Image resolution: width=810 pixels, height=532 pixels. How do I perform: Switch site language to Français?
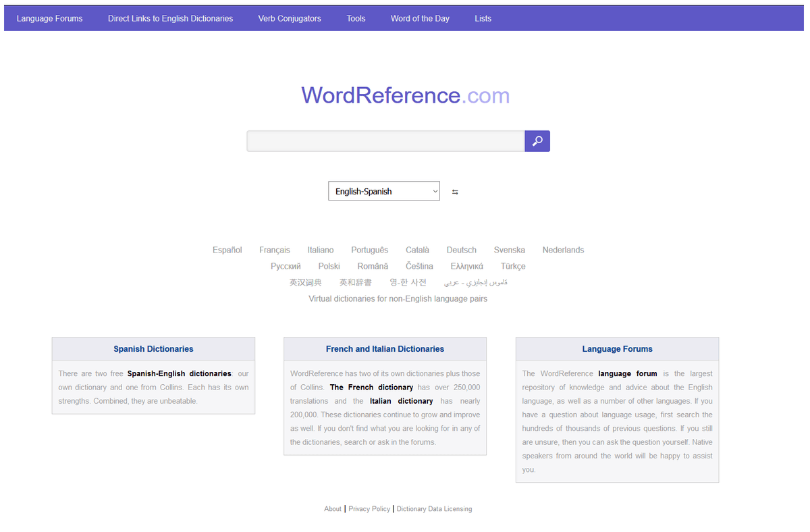tap(275, 250)
